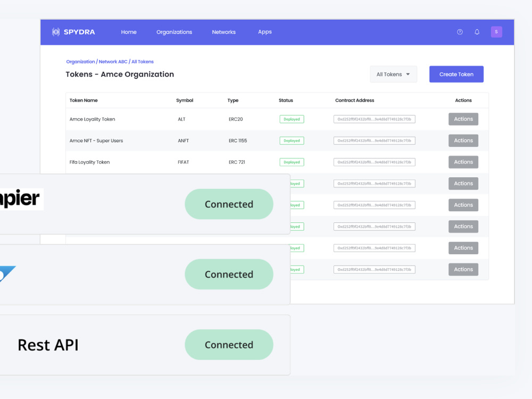Viewport: 532px width, 399px height.
Task: Click the last row's Actions button
Action: tap(463, 269)
